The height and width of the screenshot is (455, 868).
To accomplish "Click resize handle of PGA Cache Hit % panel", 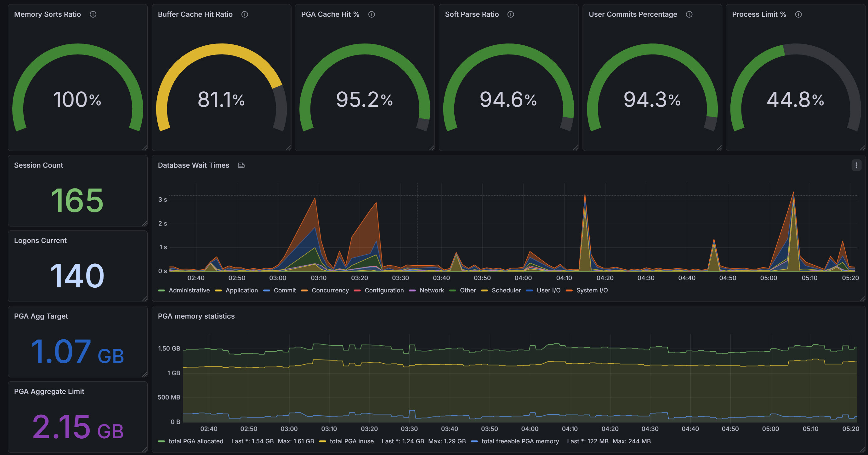I will [x=432, y=148].
